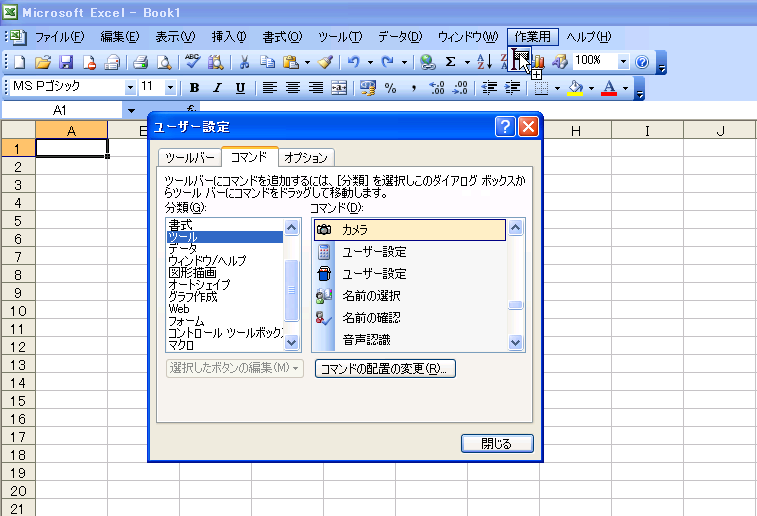The width and height of the screenshot is (757, 516).
Task: Open the Paste options dropdown arrow
Action: (x=307, y=62)
